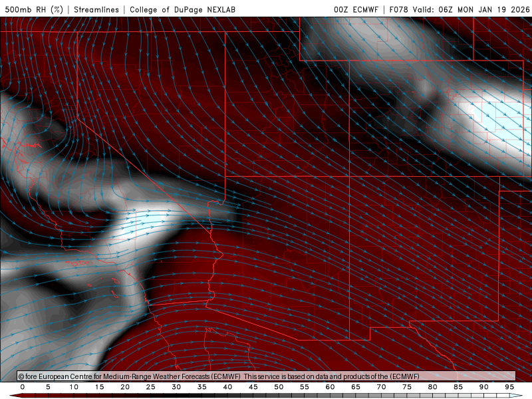Click the "40" color scale label
Viewport: 532px width, 399px height.
click(x=227, y=387)
